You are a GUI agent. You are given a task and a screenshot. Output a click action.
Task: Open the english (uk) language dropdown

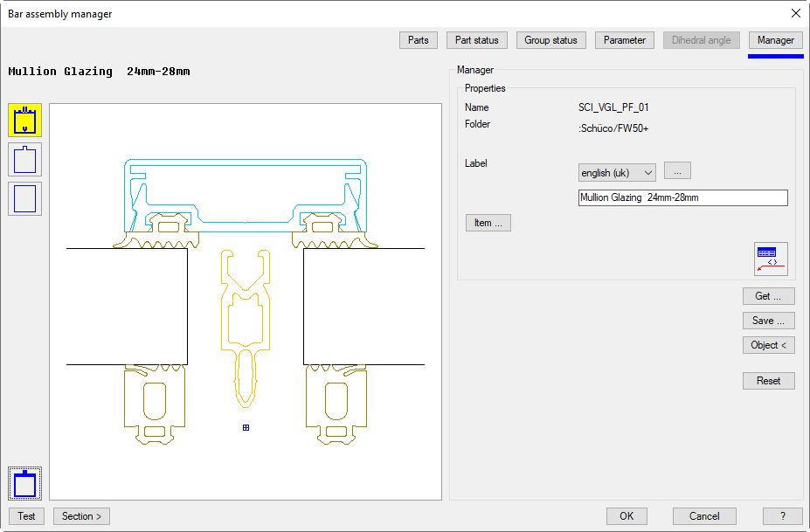pos(617,173)
